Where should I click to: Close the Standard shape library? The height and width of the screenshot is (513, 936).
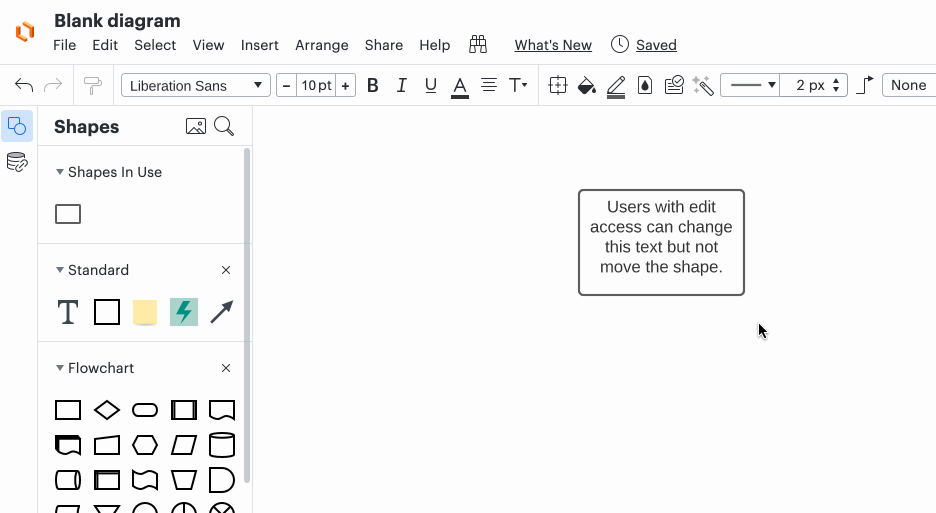(226, 270)
